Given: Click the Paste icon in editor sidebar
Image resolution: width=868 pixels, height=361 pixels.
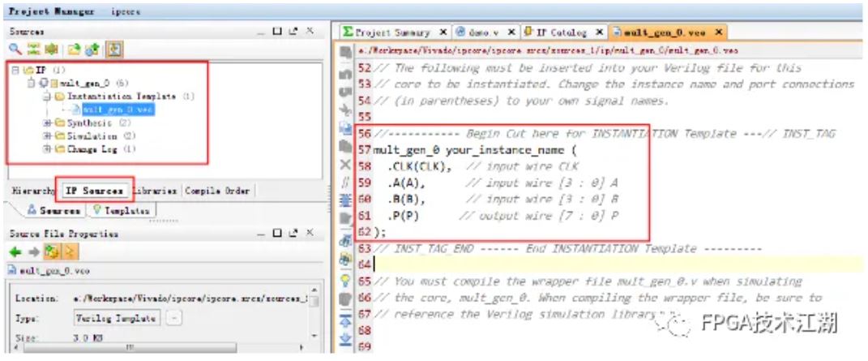Looking at the screenshot, I should pos(346,146).
